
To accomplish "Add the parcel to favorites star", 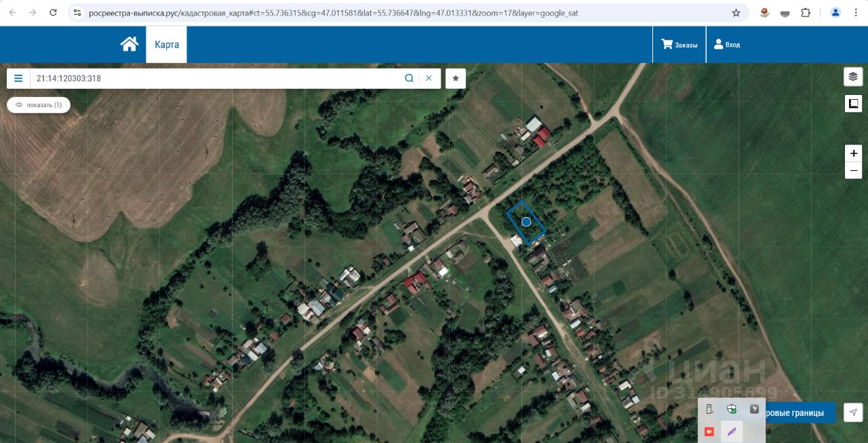I will click(456, 79).
